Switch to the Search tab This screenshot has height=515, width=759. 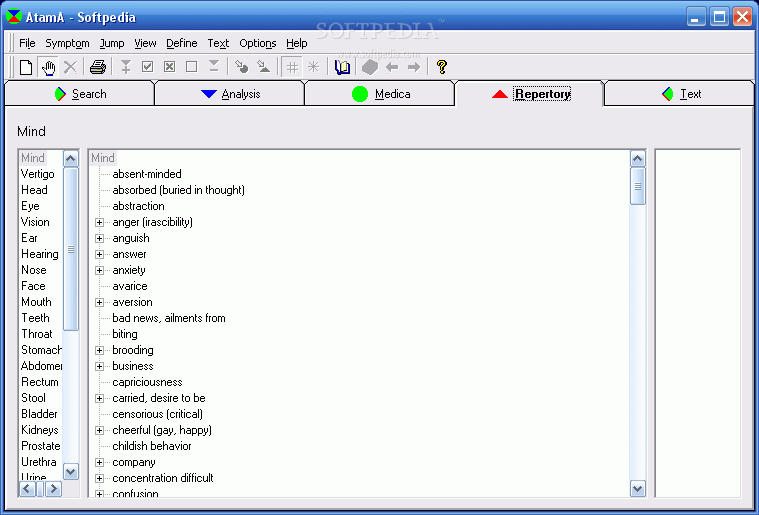(80, 93)
